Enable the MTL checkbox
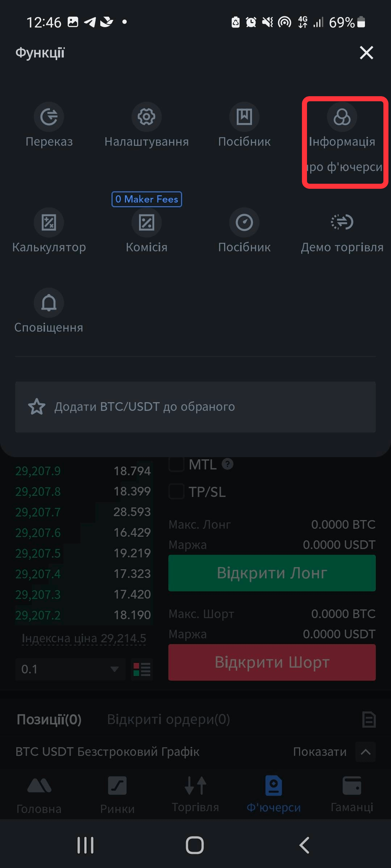391x868 pixels. [177, 464]
